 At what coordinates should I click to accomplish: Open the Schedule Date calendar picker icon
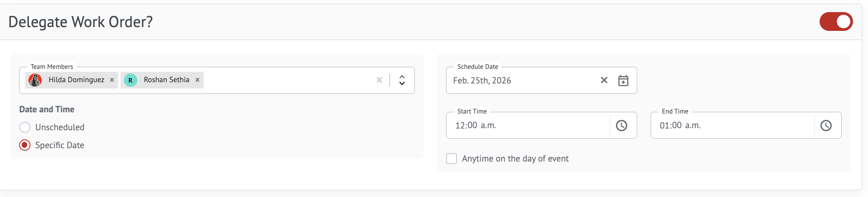[623, 81]
